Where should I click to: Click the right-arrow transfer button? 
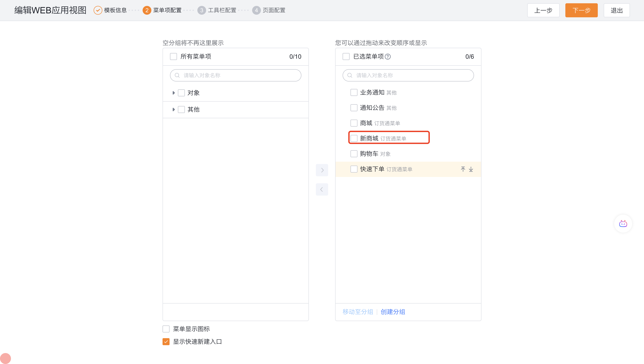(x=322, y=170)
